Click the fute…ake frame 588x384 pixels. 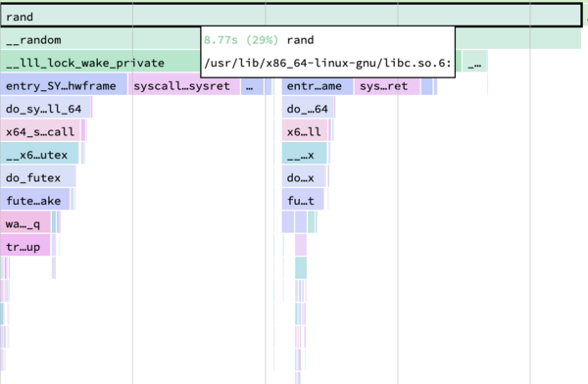(x=35, y=200)
